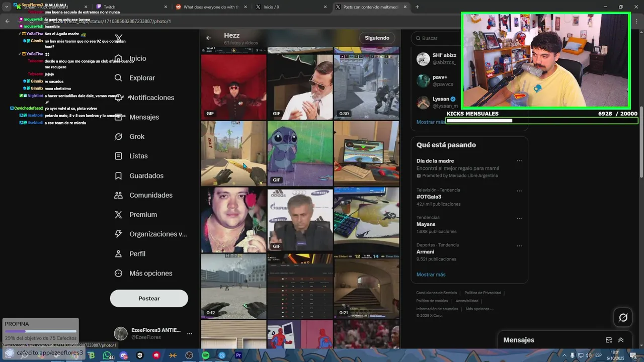Screen dimensions: 644x362
Task: Open the Stitch in rain GIF thumbnail
Action: [300, 153]
